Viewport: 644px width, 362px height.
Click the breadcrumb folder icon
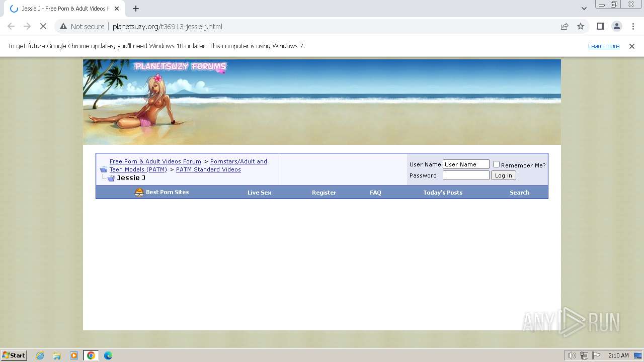(x=103, y=169)
